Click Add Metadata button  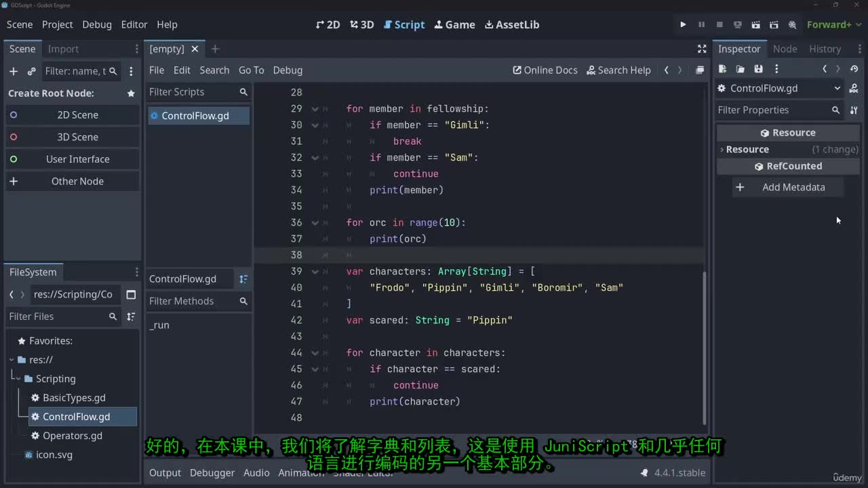tap(788, 187)
